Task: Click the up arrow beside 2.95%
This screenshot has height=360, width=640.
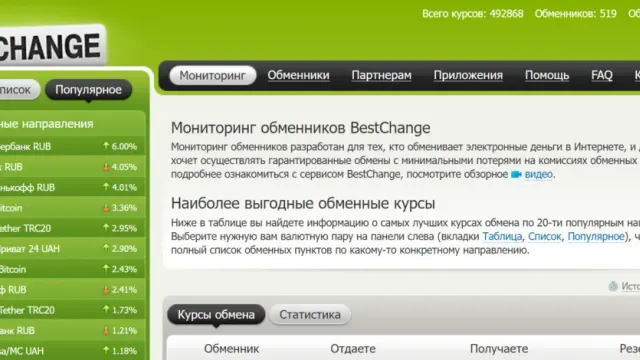Action: 106,227
